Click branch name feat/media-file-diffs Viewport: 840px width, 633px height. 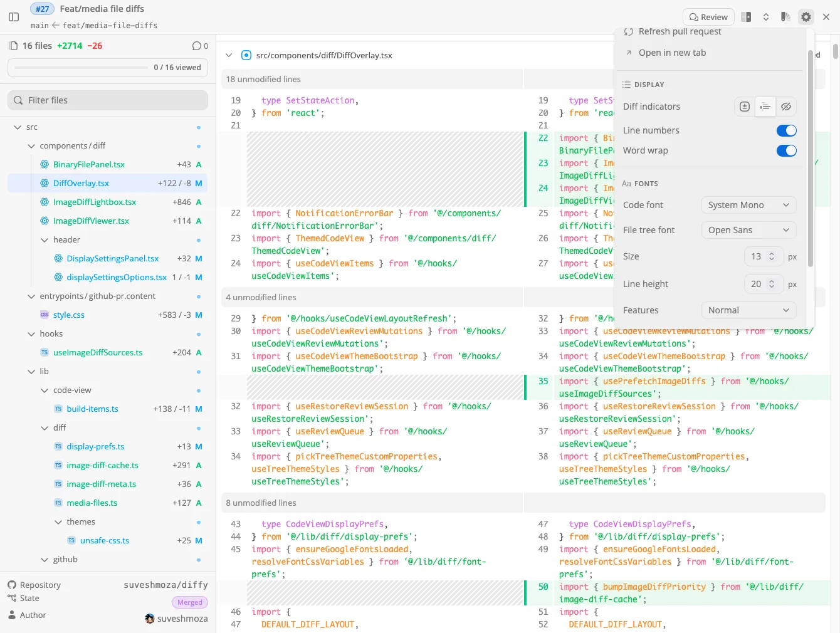tap(110, 26)
